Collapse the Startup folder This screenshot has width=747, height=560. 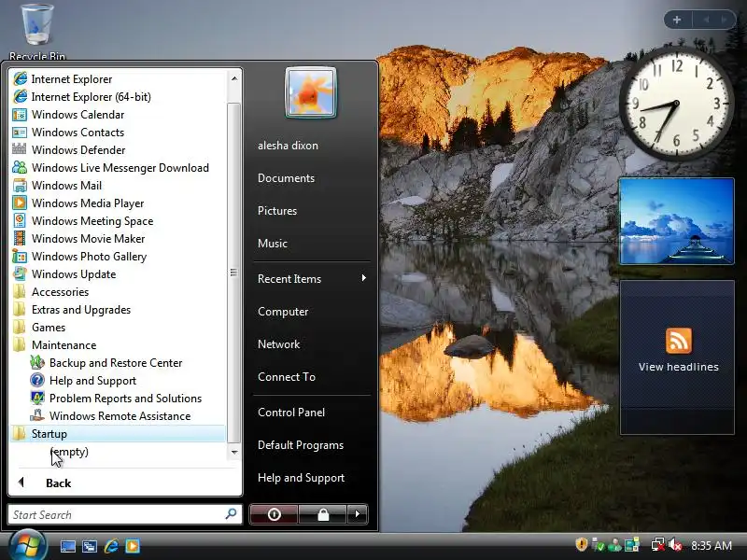[118, 434]
